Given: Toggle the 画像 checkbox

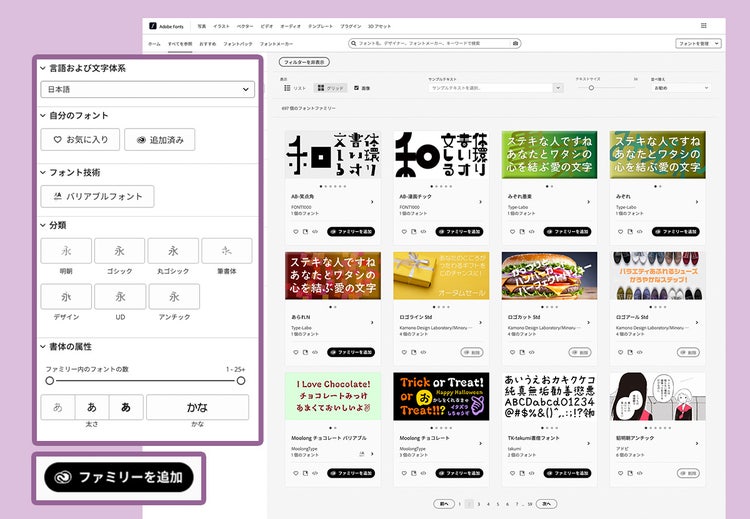Looking at the screenshot, I should [356, 88].
